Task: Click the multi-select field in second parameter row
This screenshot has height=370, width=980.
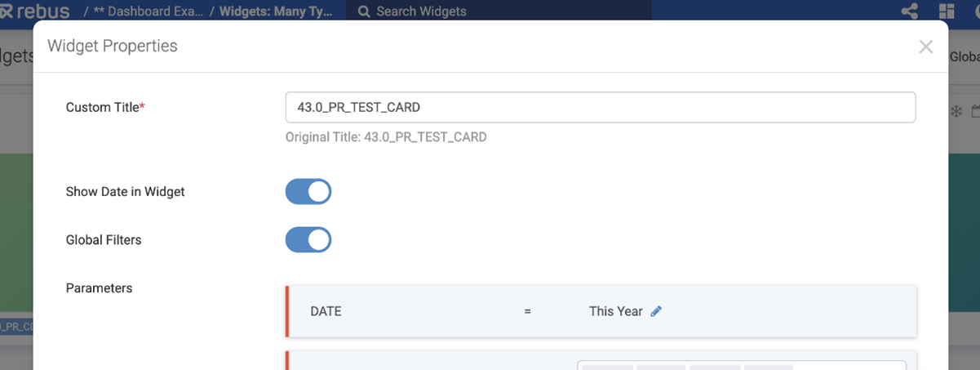Action: click(741, 365)
